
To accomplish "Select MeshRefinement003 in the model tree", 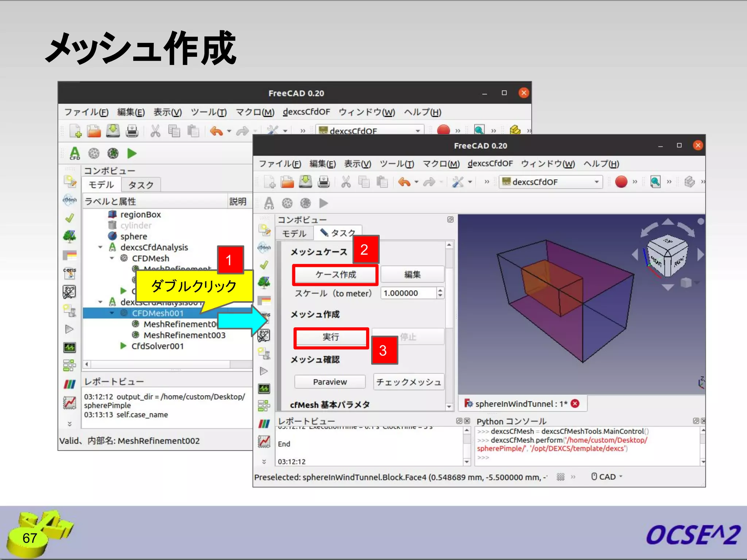I will [x=184, y=335].
